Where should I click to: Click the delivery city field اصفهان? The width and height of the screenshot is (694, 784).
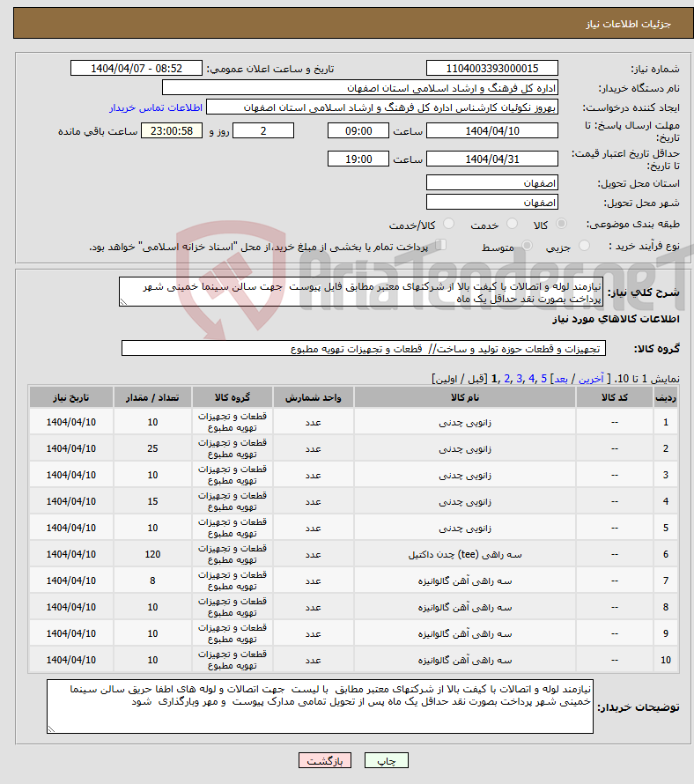tap(492, 203)
